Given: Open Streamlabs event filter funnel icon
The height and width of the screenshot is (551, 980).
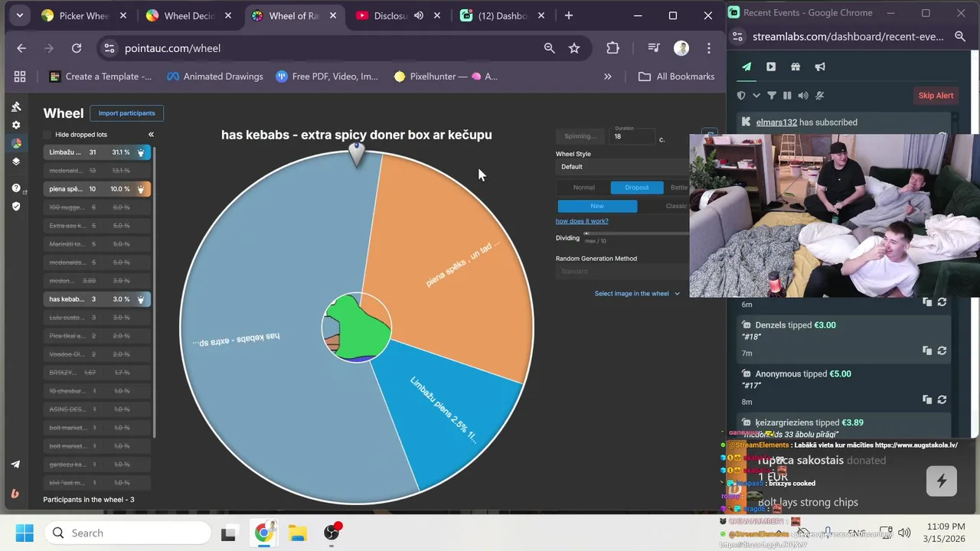Looking at the screenshot, I should [x=772, y=96].
